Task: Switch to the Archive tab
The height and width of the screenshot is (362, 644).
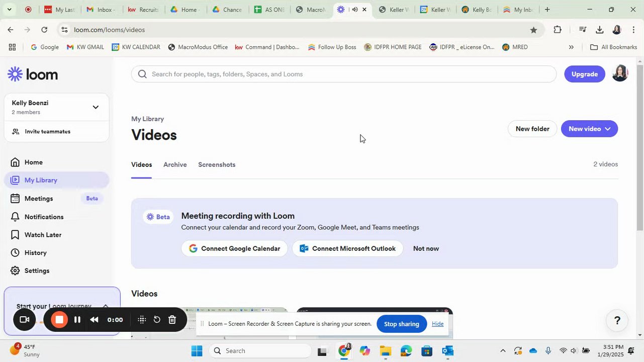Action: point(175,165)
